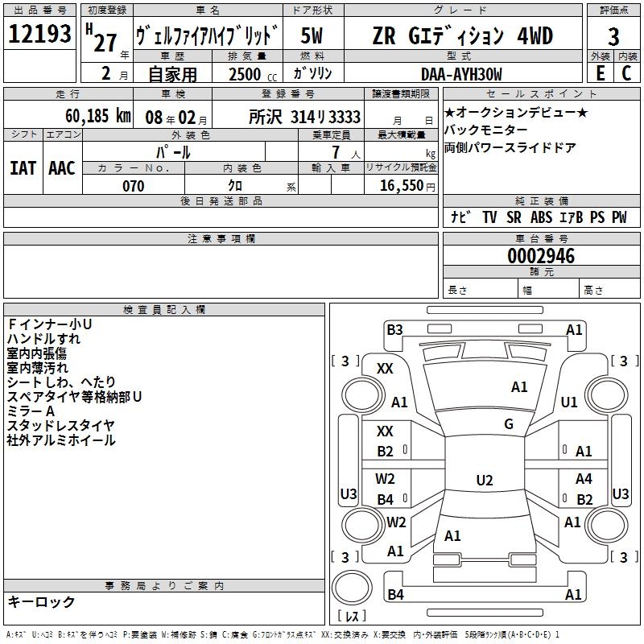Click the ABS equipment indicator
This screenshot has height=644, width=644.
pyautogui.click(x=542, y=217)
